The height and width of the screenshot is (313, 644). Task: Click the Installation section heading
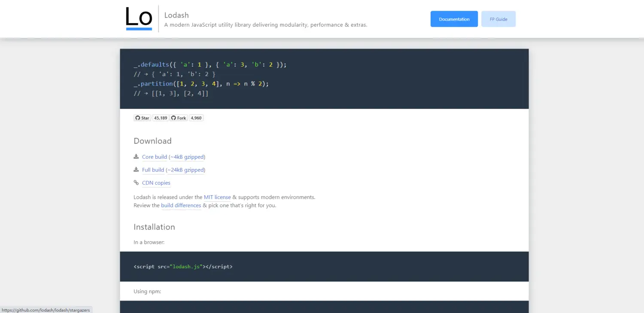pyautogui.click(x=154, y=227)
